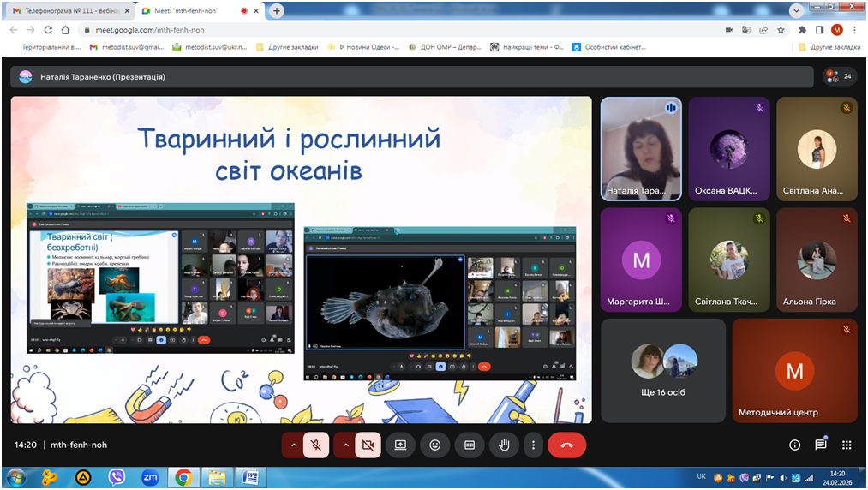Open more options three-dot menu in Meet
This screenshot has height=490, width=868.
533,445
